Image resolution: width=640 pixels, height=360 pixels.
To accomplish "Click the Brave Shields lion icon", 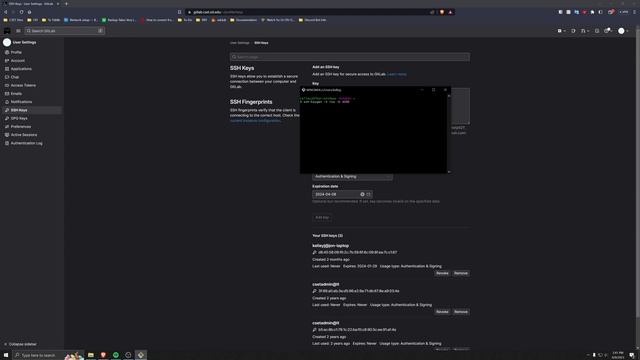I will tap(442, 12).
